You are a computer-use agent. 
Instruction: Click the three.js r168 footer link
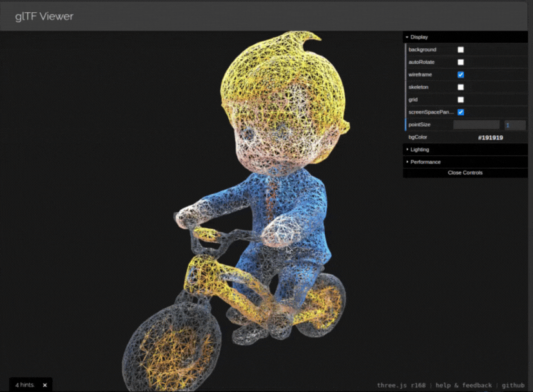(403, 385)
